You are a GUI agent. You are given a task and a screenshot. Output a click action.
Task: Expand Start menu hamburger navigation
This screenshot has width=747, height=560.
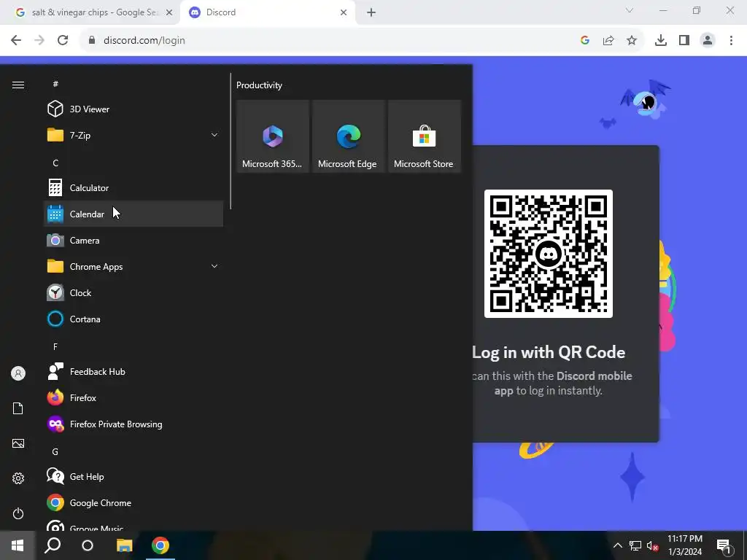[18, 85]
